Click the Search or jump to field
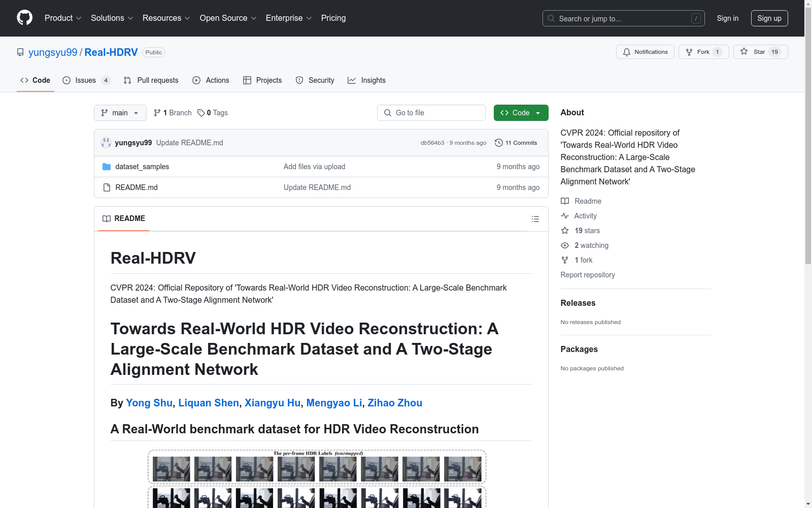This screenshot has height=508, width=812. (624, 18)
